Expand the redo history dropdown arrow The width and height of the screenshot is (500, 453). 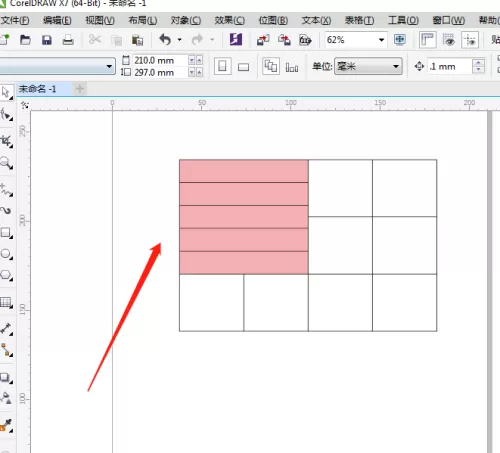point(212,40)
